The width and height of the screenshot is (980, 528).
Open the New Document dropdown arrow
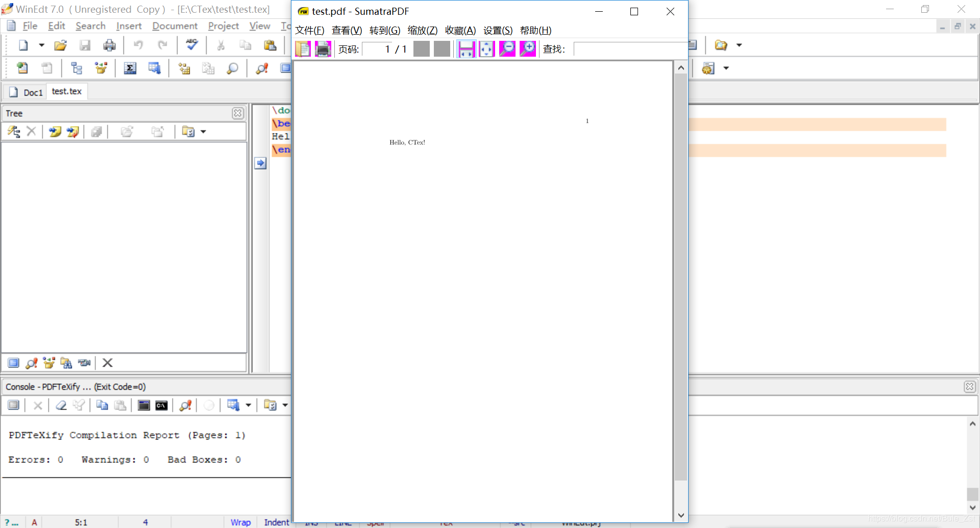pos(41,45)
